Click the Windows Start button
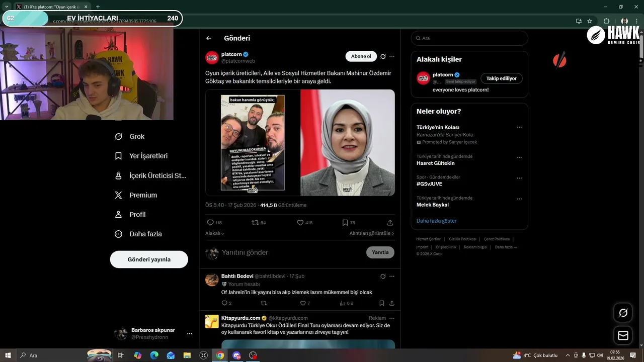Image resolution: width=644 pixels, height=362 pixels. [x=8, y=355]
